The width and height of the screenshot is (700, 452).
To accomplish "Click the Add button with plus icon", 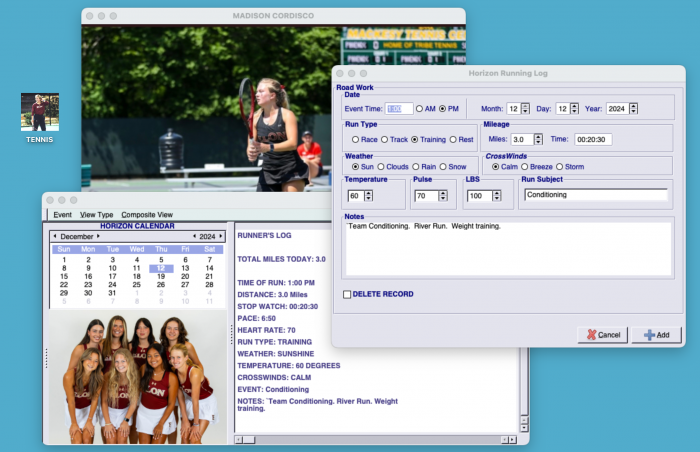I will (657, 334).
